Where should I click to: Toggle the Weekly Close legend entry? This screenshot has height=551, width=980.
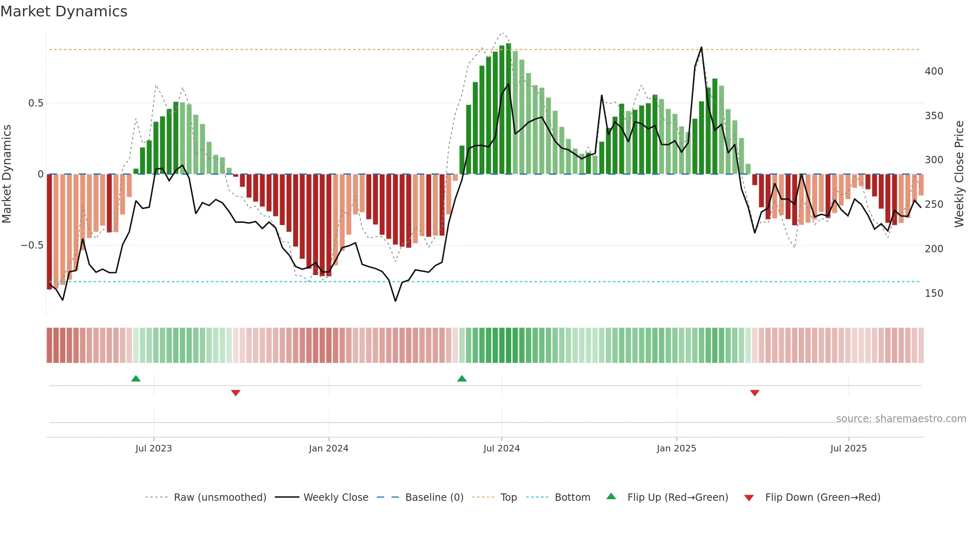pos(322,497)
